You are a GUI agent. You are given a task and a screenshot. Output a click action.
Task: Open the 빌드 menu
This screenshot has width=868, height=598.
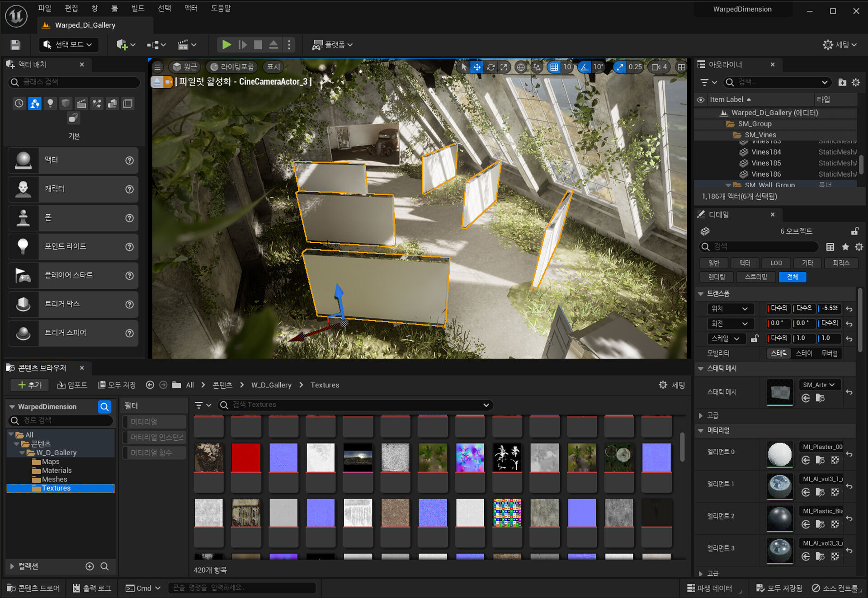click(x=137, y=8)
